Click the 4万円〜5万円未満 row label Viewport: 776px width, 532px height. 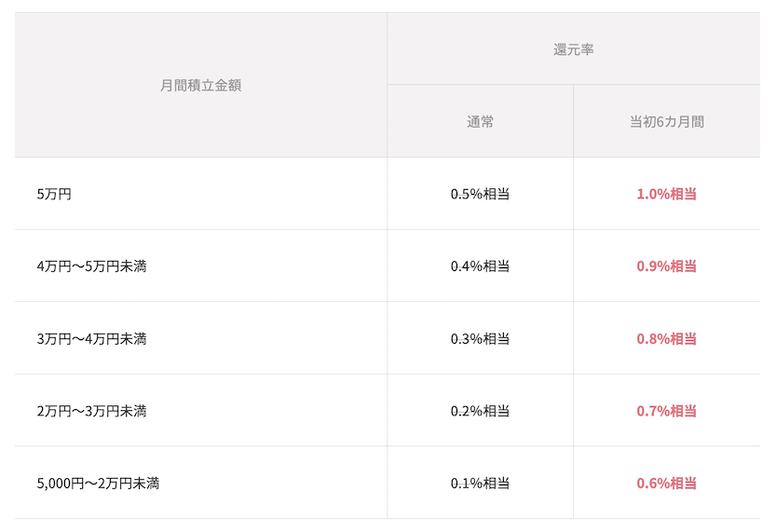tap(91, 266)
